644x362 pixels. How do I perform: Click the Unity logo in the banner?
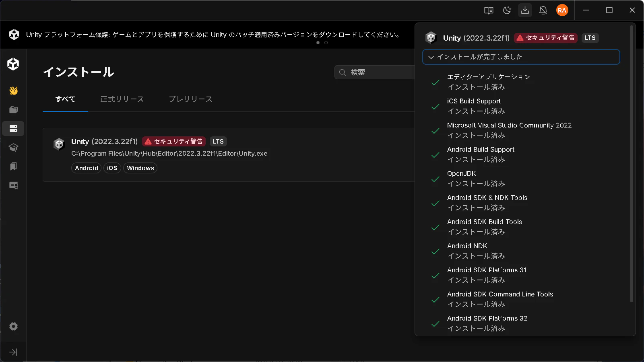point(14,35)
